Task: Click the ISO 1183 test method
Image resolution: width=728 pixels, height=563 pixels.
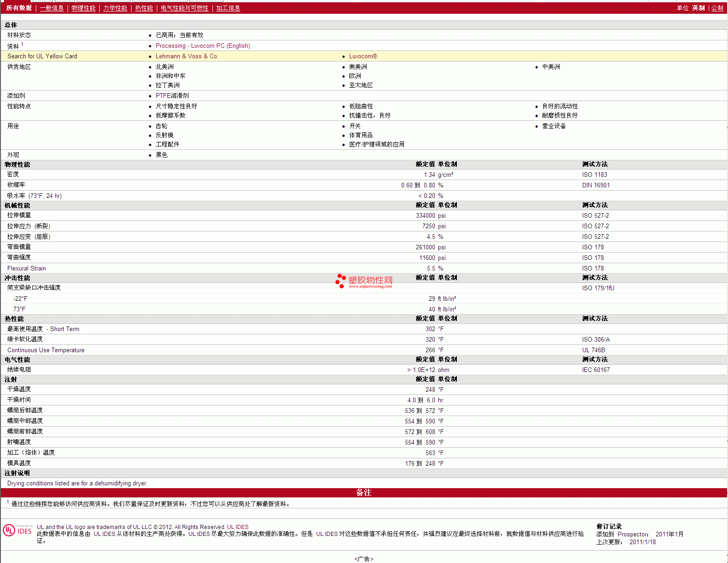Action: click(594, 175)
